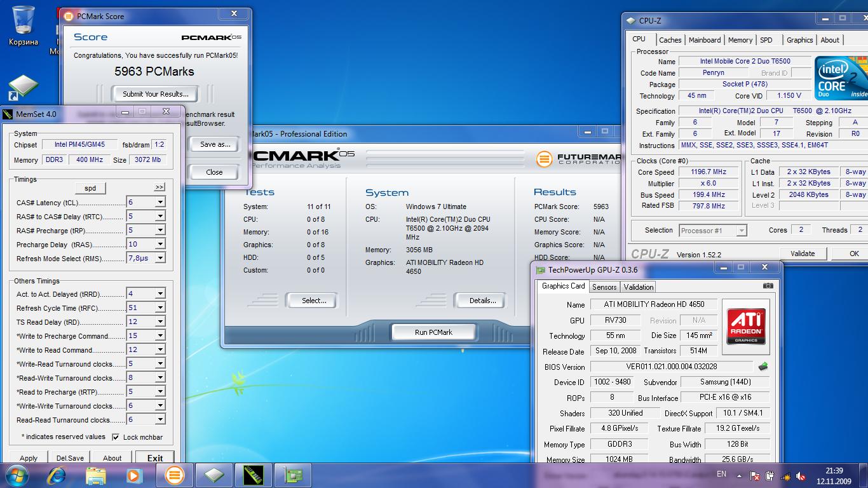Switch to the Validation tab in GPU-Z
This screenshot has width=868, height=488.
pos(639,287)
